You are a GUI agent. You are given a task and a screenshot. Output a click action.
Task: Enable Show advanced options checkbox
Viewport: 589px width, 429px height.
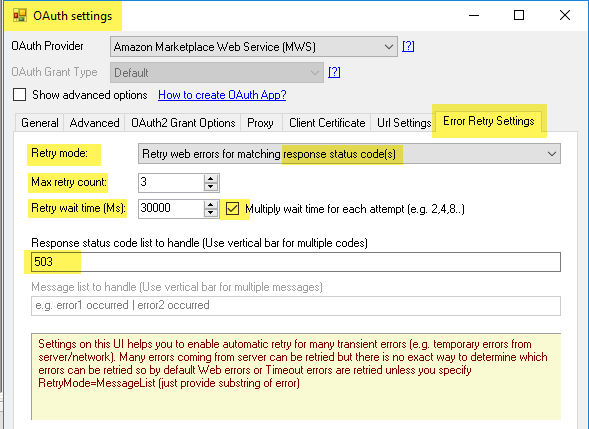(20, 95)
